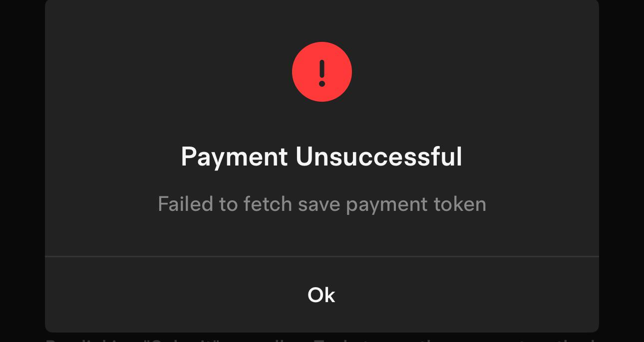644x342 pixels.
Task: Click the space between the title and the error icon
Action: click(x=322, y=123)
